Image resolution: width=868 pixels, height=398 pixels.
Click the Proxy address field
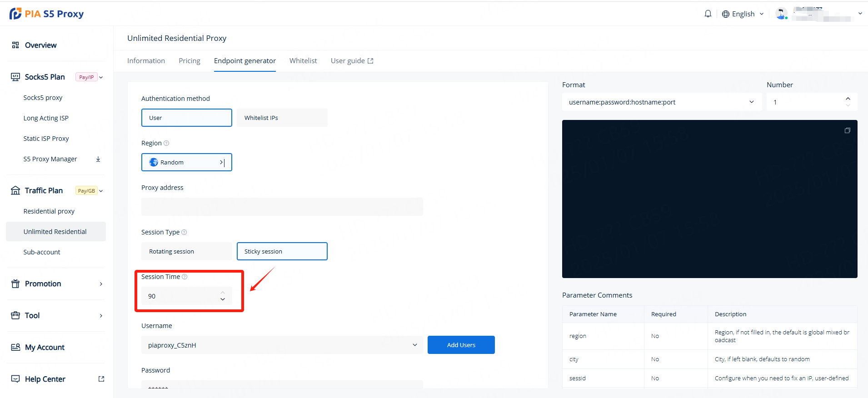click(x=282, y=207)
